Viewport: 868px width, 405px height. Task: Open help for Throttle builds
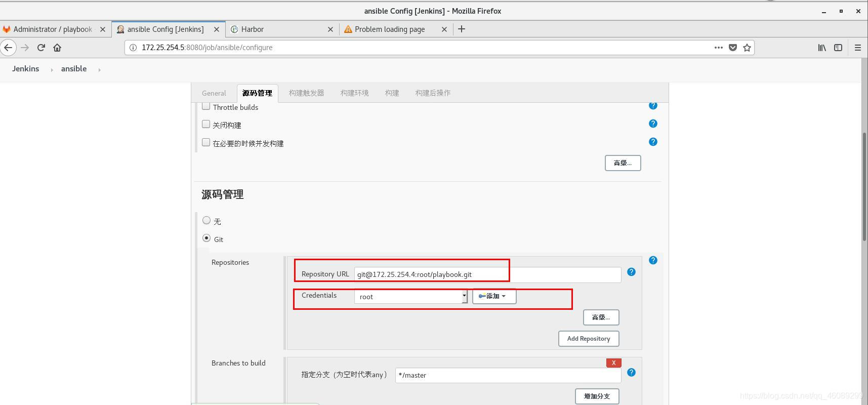click(653, 106)
